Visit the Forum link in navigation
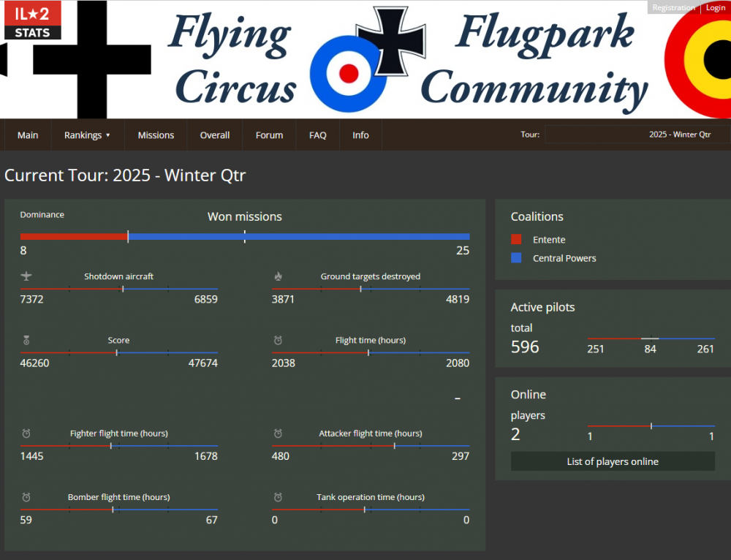Viewport: 731px width, 560px height. click(x=270, y=135)
